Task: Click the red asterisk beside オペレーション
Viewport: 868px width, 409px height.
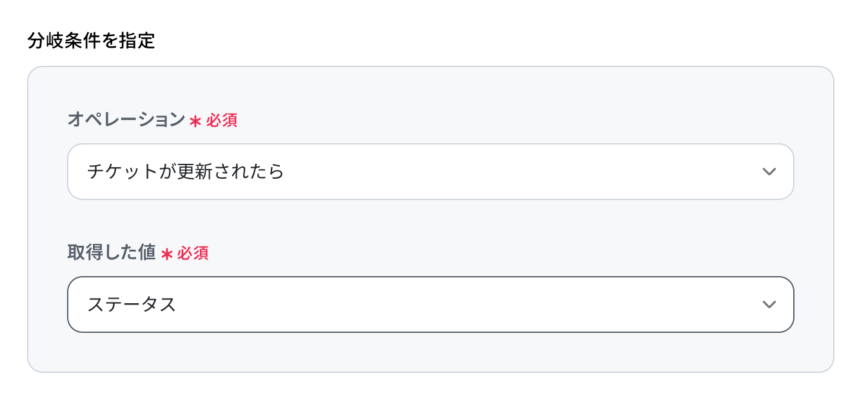Action: point(195,121)
